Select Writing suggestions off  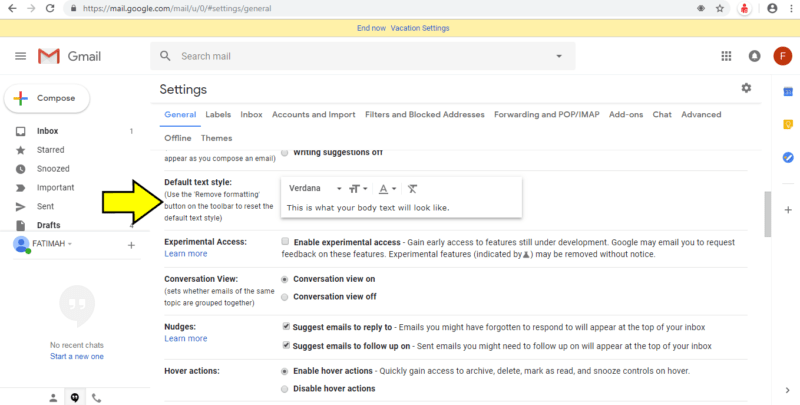pyautogui.click(x=285, y=152)
